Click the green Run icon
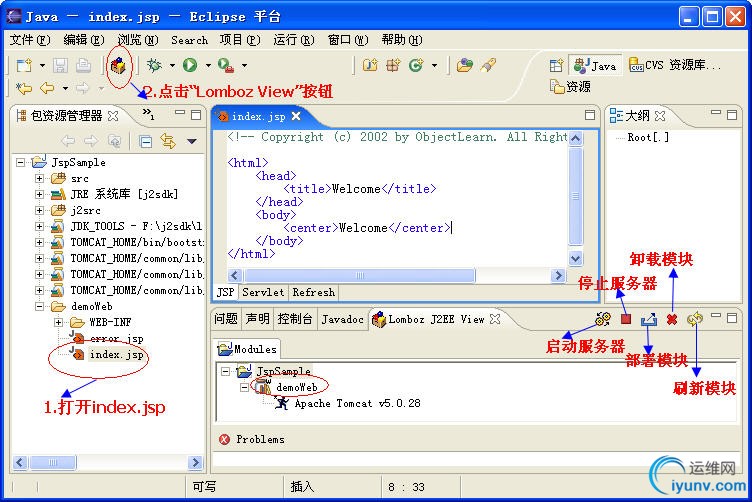 [x=190, y=65]
